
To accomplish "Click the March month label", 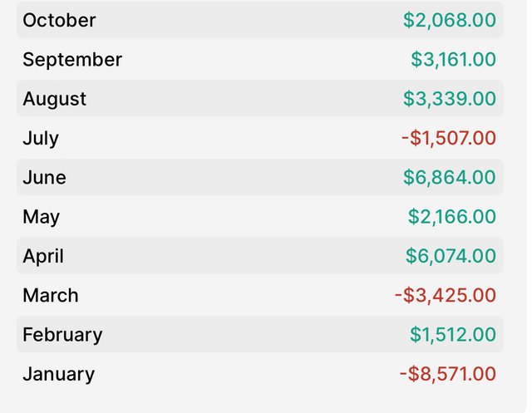I will 51,295.
